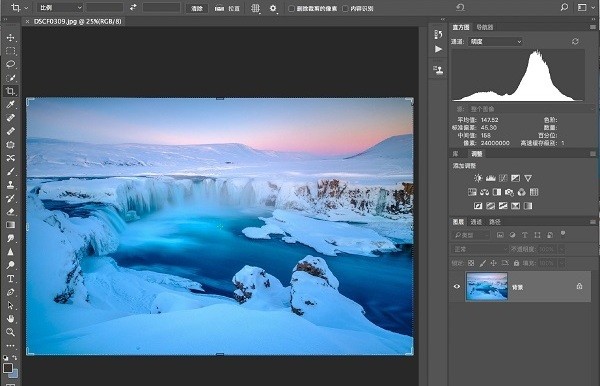Add an Invert adjustment
600x386 pixels.
478,206
